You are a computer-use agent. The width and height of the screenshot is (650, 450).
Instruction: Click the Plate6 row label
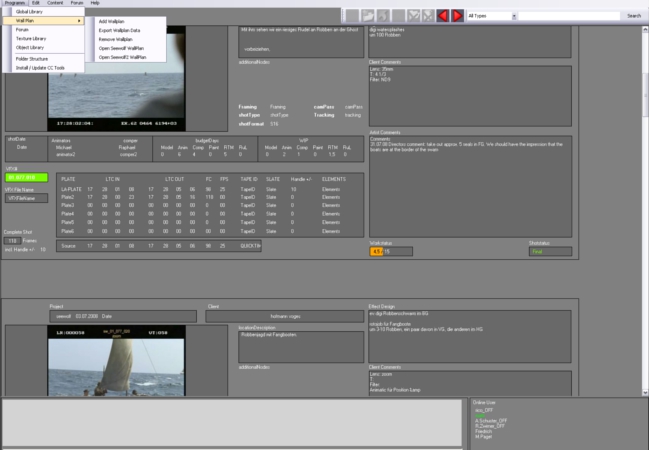(x=68, y=231)
